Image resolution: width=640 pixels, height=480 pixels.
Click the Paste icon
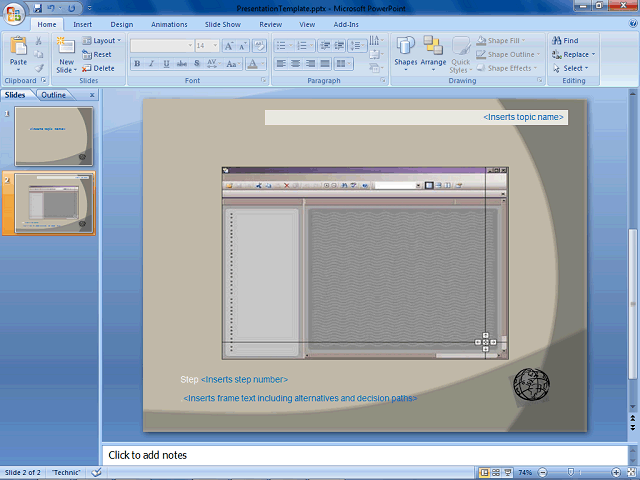click(18, 45)
